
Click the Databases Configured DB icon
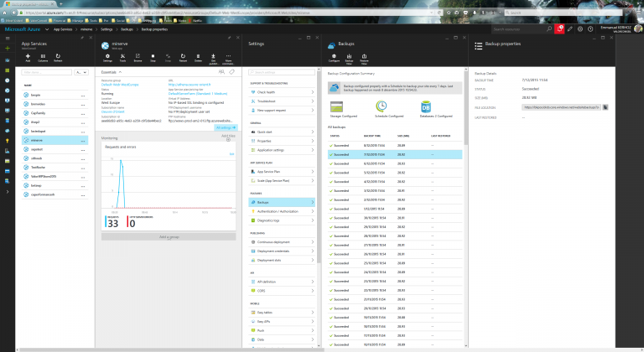(x=426, y=106)
